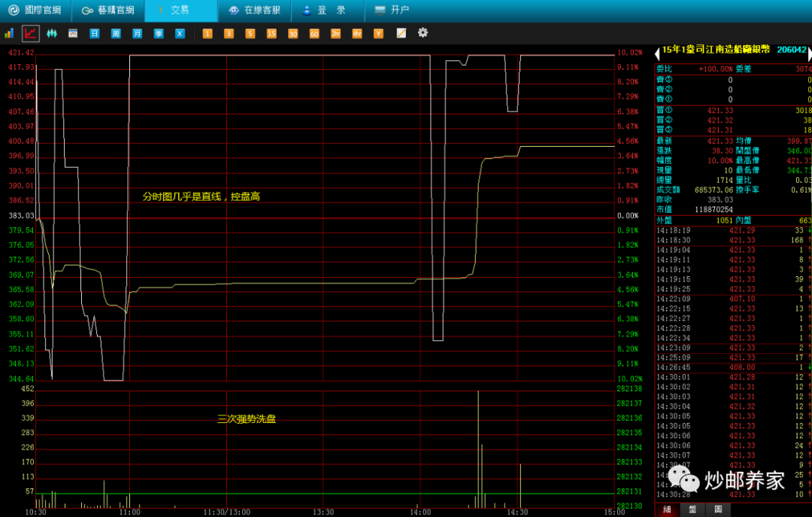Open the 在線客服 online support menu
The width and height of the screenshot is (812, 517).
254,11
